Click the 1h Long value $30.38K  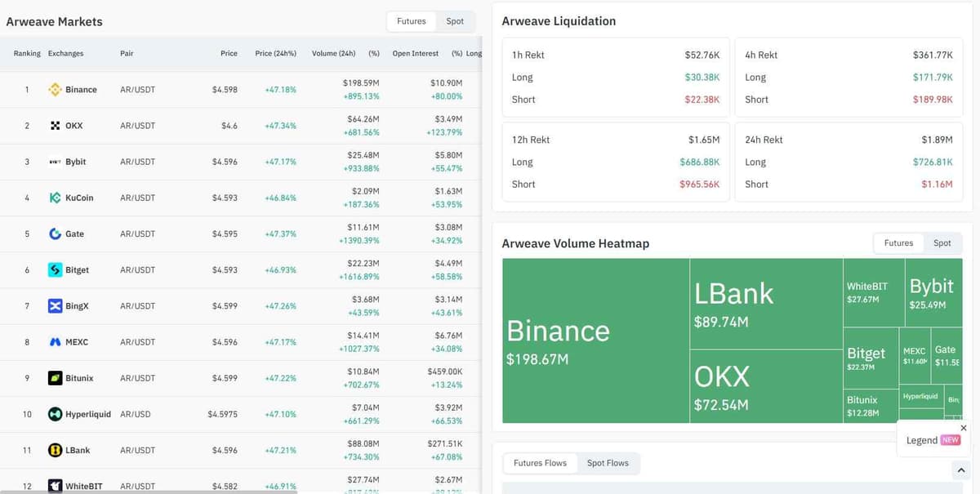[x=702, y=77]
